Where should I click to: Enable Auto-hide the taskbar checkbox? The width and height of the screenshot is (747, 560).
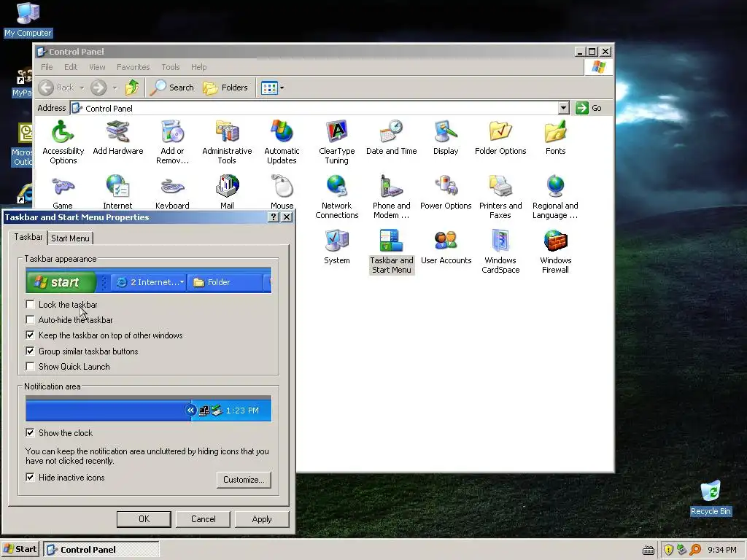(x=31, y=319)
